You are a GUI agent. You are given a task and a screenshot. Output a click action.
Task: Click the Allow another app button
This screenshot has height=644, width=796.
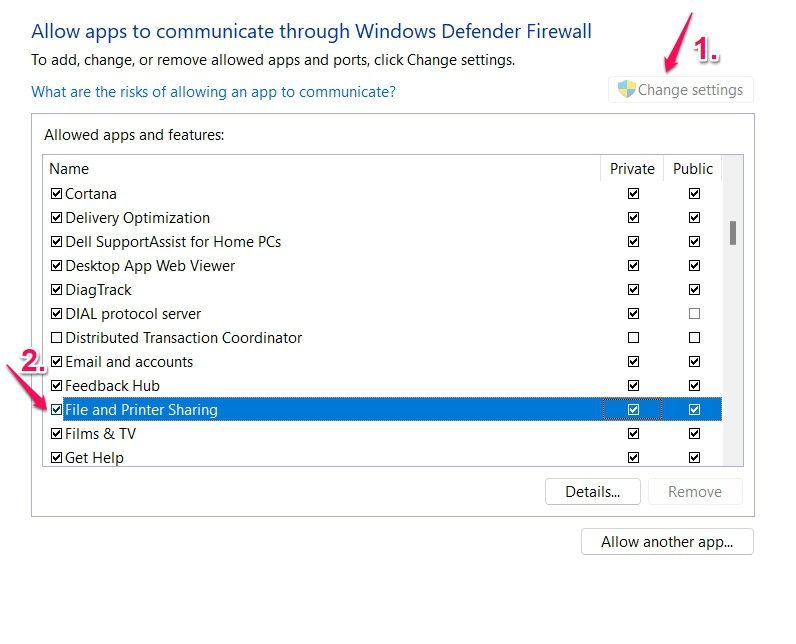[667, 542]
